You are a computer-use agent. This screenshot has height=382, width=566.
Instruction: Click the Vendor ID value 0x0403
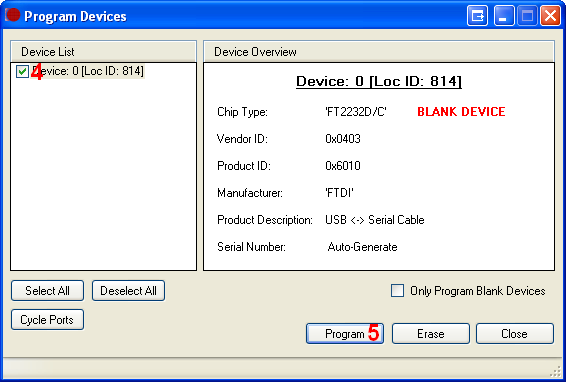(343, 139)
